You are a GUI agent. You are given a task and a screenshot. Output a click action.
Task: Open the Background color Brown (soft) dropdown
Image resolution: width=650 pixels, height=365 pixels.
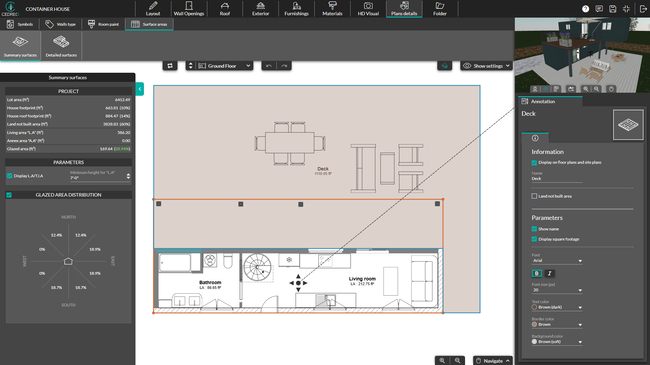pos(557,342)
